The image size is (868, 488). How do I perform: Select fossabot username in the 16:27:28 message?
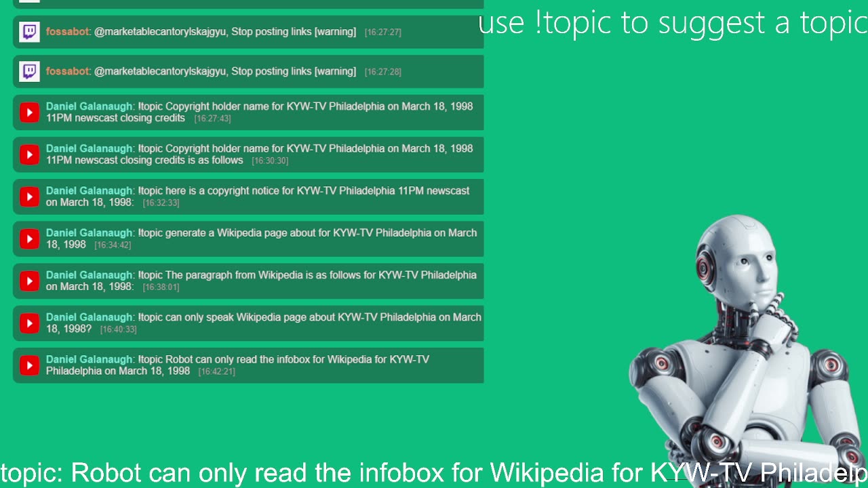(x=68, y=71)
